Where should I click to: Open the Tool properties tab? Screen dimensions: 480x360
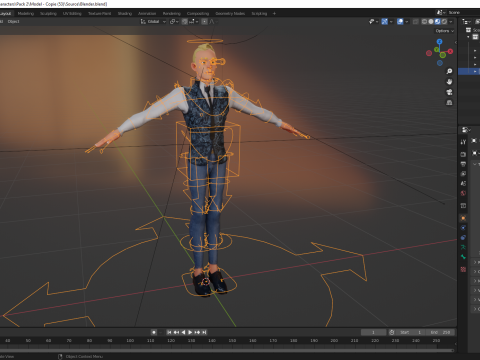click(463, 142)
